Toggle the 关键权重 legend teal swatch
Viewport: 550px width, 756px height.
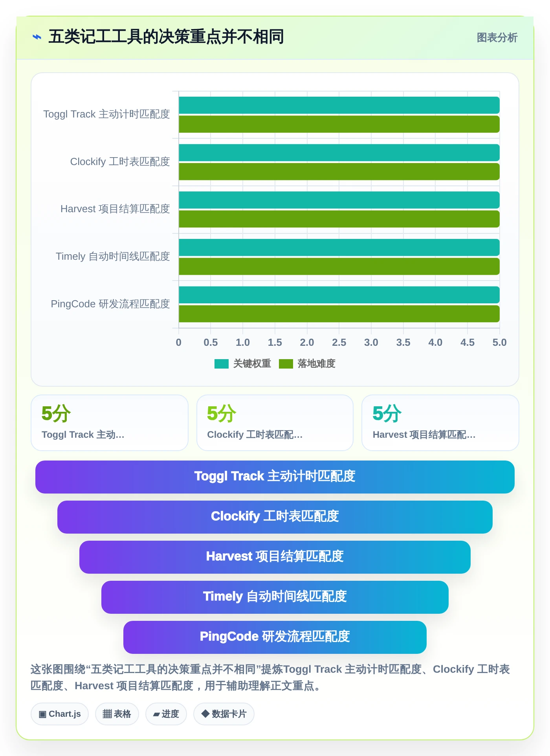(221, 364)
